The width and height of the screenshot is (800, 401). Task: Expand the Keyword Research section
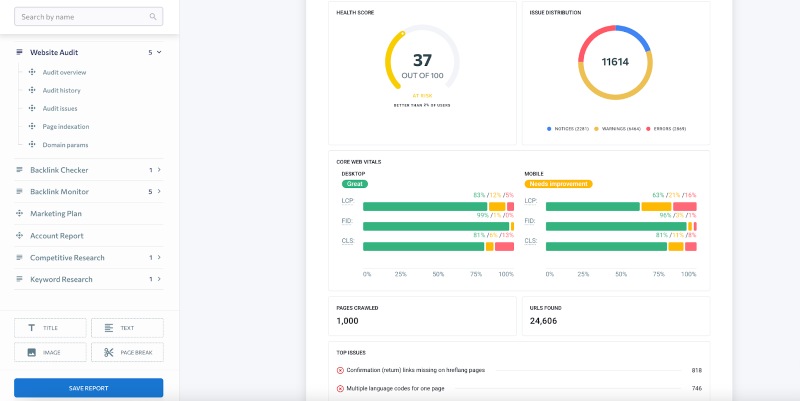159,279
